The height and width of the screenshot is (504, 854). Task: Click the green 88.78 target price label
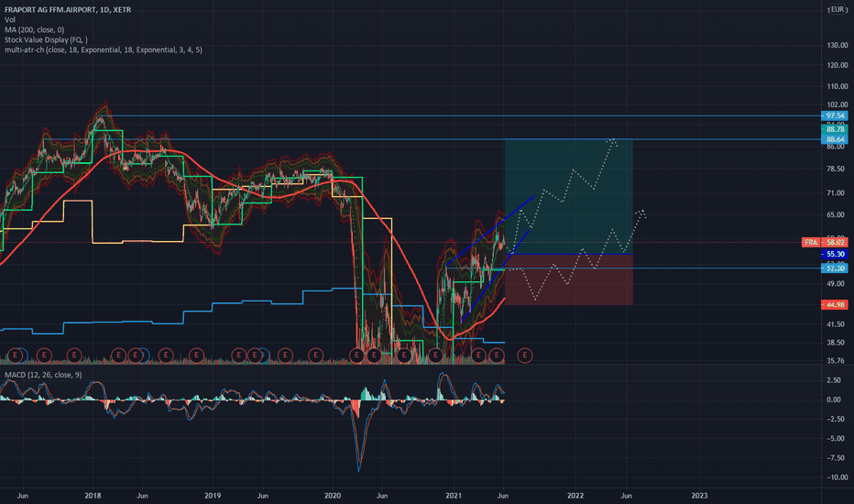click(835, 130)
